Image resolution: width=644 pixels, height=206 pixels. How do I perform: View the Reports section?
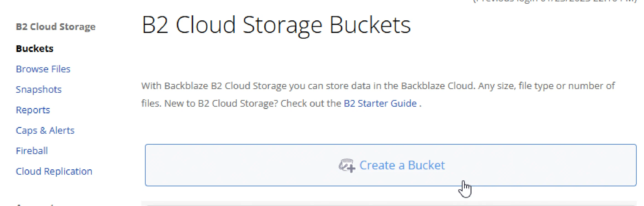[x=33, y=110]
